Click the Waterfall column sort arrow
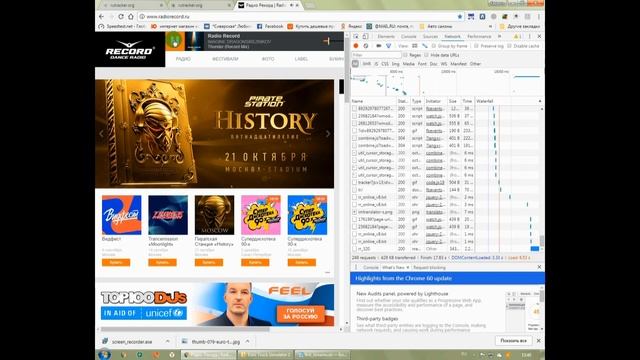640x360 pixels. pos(540,101)
